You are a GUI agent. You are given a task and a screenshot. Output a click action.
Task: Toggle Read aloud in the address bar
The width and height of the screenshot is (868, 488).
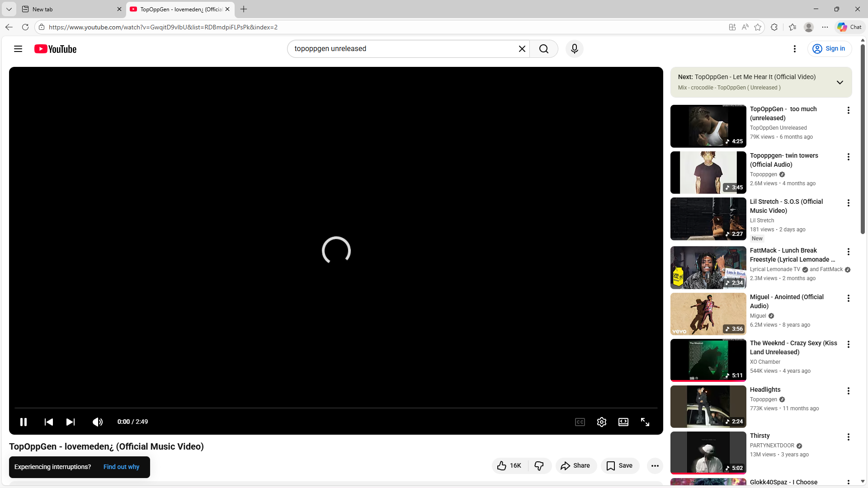click(x=745, y=27)
